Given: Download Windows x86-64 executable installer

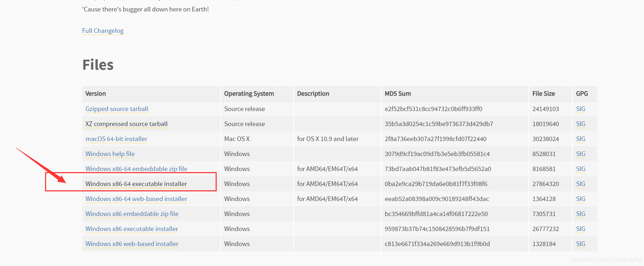Looking at the screenshot, I should coord(136,184).
